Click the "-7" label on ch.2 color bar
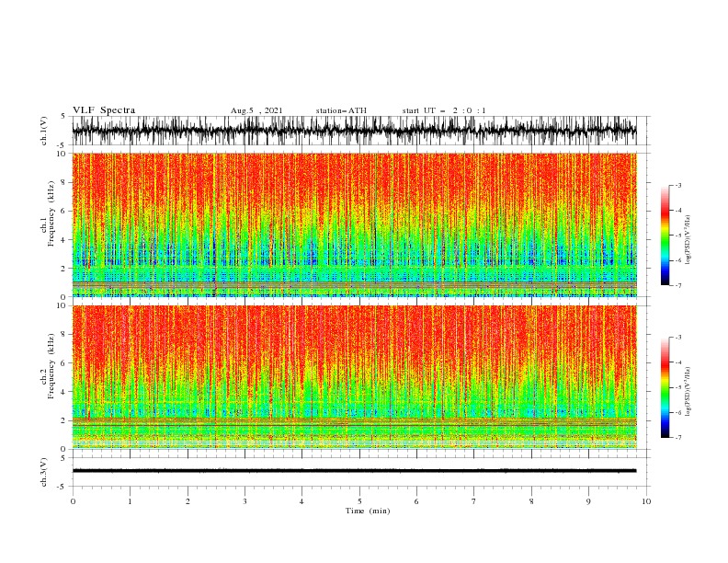This screenshot has height=563, width=728. coord(678,438)
